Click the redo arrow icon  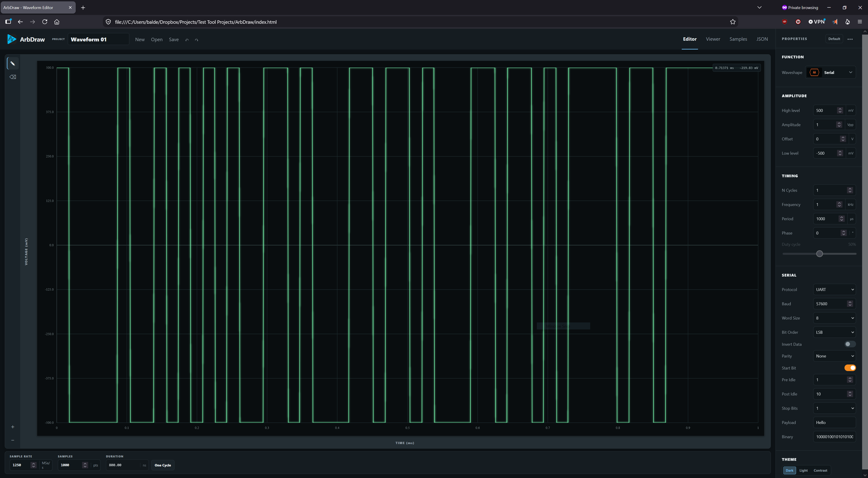[x=196, y=40]
